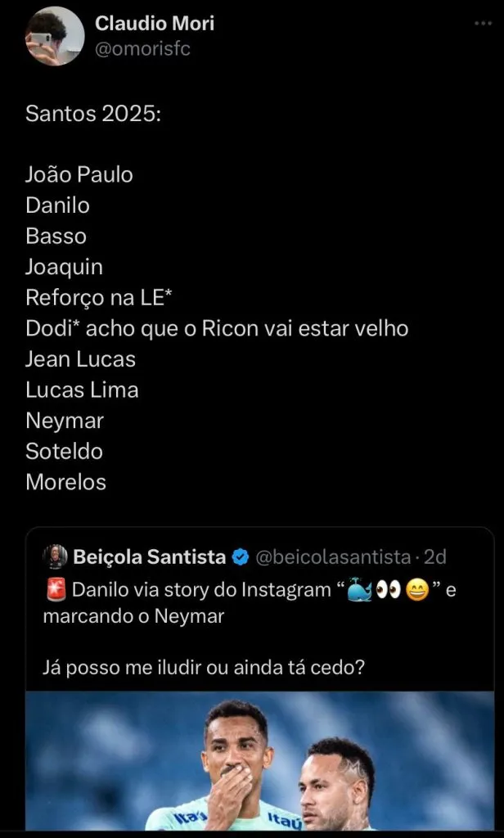Open the Beiçola Santista account name
Image resolution: width=504 pixels, height=838 pixels.
pos(149,557)
